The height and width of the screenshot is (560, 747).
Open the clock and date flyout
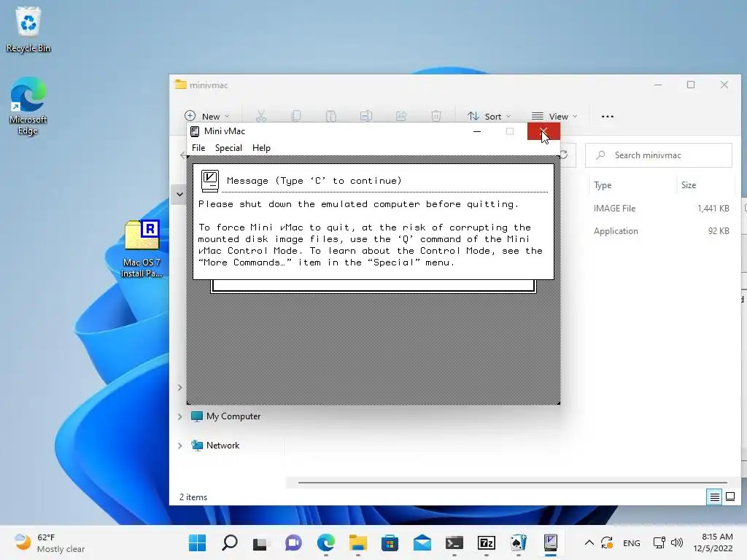click(x=713, y=542)
